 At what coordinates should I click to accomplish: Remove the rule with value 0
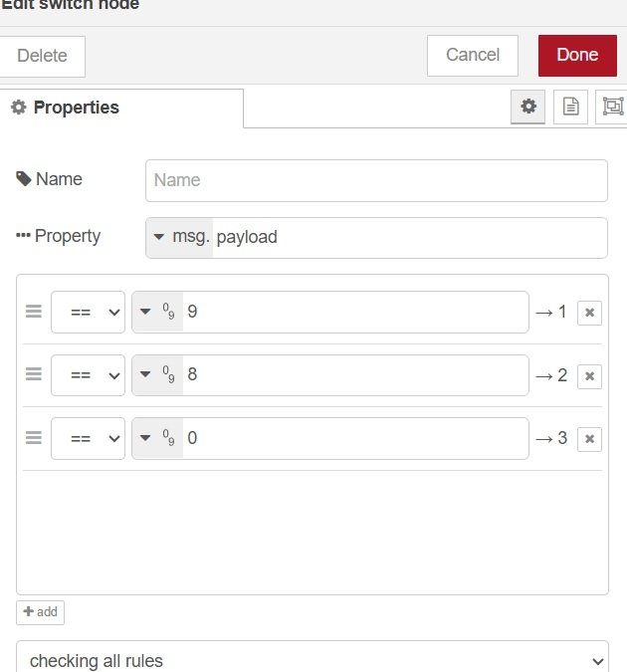coord(589,439)
